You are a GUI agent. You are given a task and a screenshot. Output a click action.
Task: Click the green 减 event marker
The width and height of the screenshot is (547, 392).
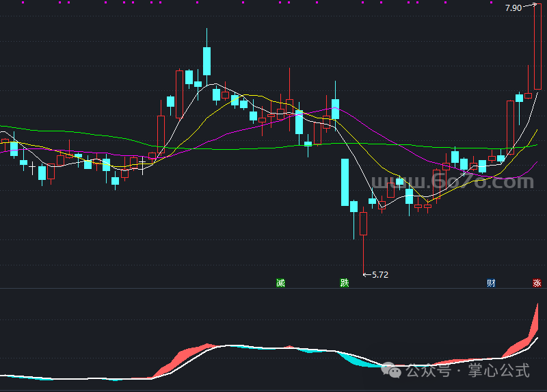click(280, 283)
